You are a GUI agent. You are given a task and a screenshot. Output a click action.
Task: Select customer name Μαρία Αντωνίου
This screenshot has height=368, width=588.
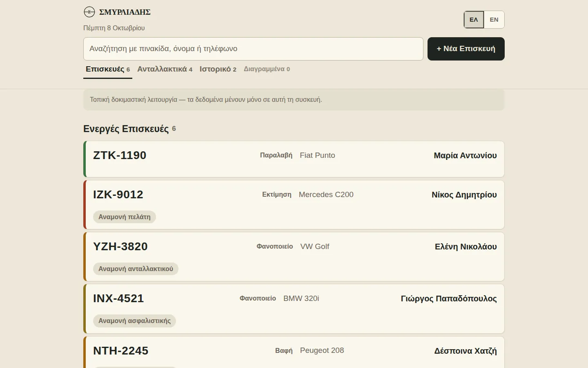[x=465, y=155]
